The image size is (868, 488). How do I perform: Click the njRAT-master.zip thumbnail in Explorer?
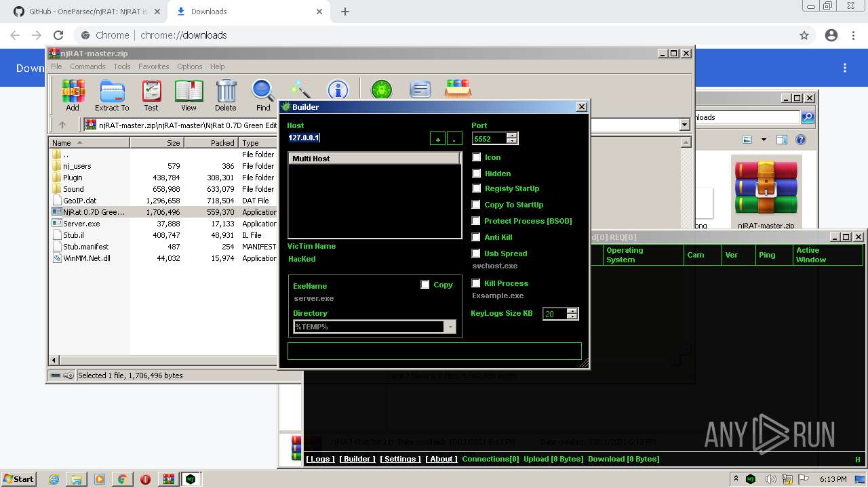[766, 193]
